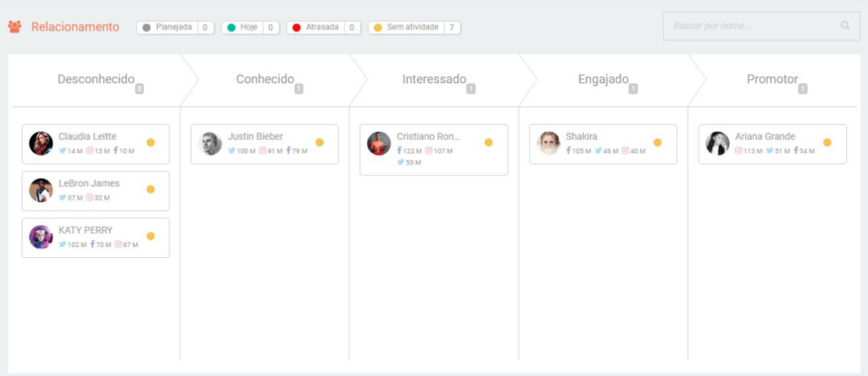868x376 pixels.
Task: Select the Engajado stage header
Action: point(604,79)
